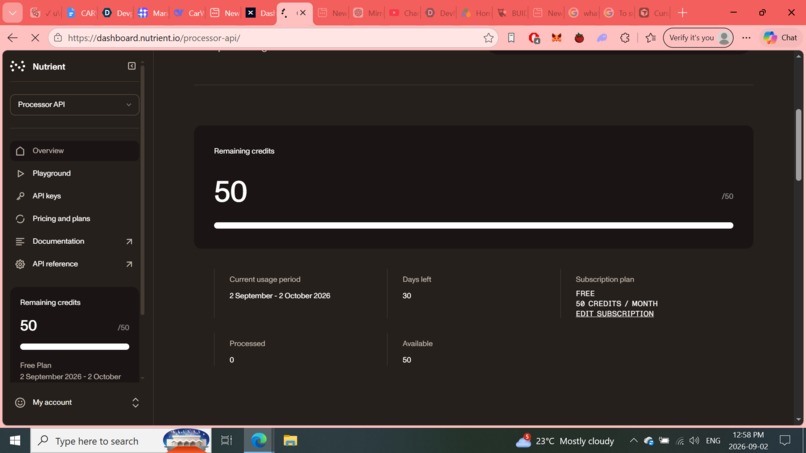The image size is (806, 453).
Task: Click the Documentation lines icon
Action: (x=20, y=241)
